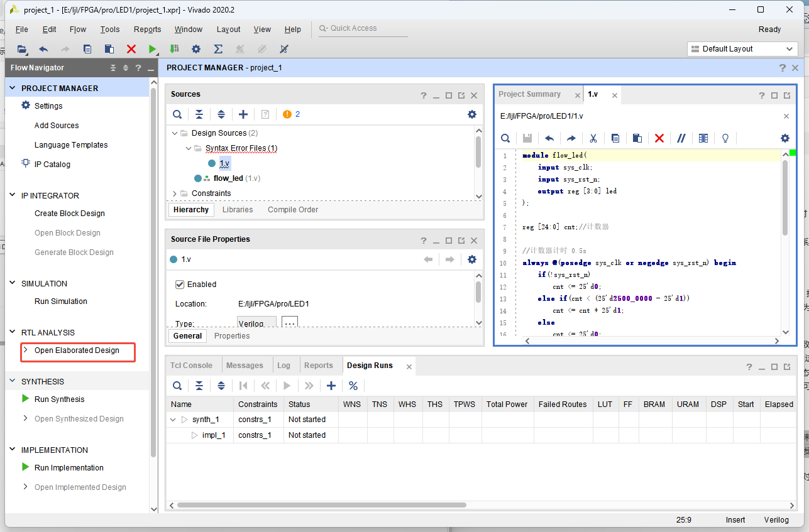This screenshot has width=809, height=532.
Task: Collapse the synth_1 run row
Action: (x=173, y=420)
